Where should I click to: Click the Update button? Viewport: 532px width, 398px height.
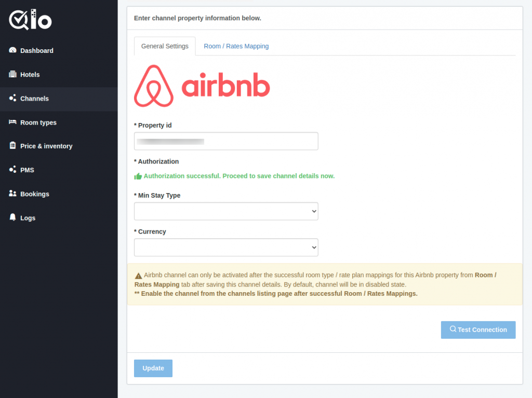(153, 368)
